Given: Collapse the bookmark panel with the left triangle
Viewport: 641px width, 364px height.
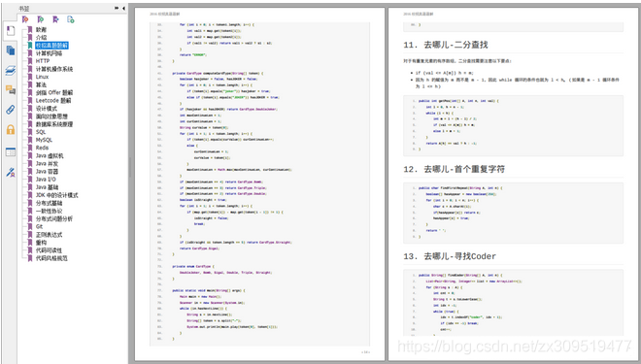Looking at the screenshot, I should pos(124,8).
